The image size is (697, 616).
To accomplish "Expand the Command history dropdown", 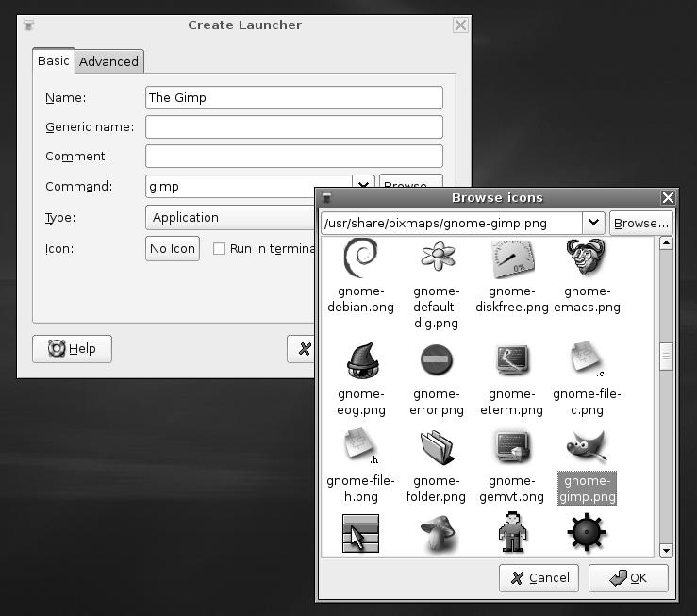I will pyautogui.click(x=363, y=186).
